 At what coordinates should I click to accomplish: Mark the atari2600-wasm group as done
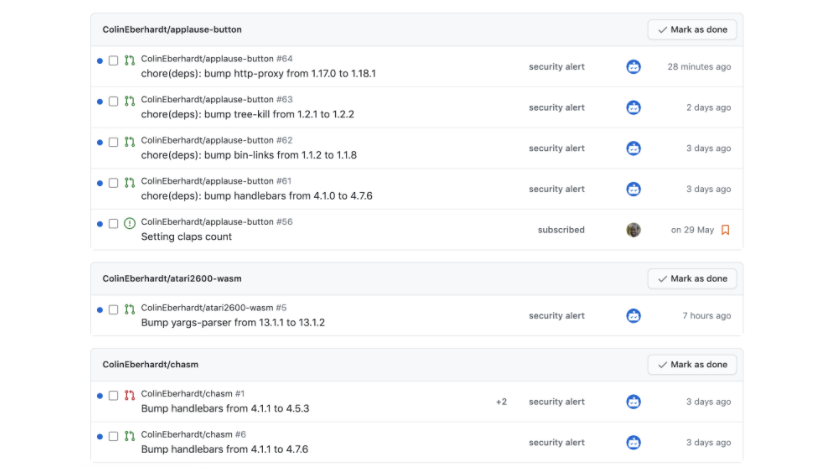click(x=692, y=279)
